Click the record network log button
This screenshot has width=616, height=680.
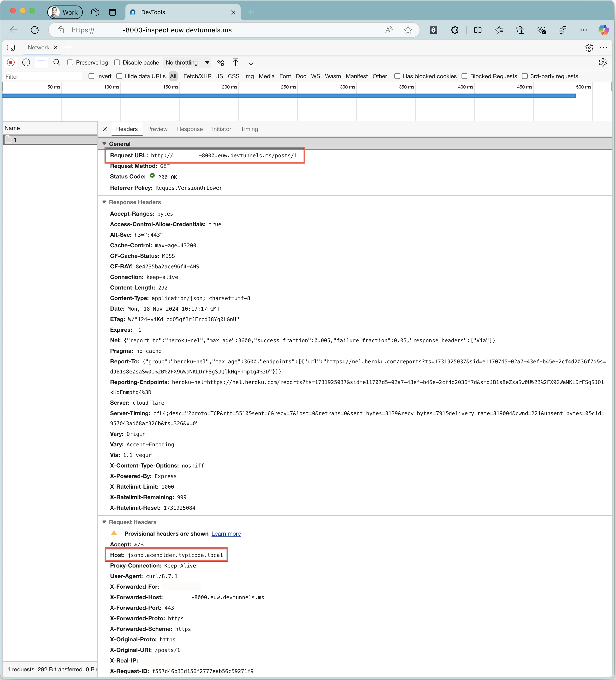[x=11, y=62]
